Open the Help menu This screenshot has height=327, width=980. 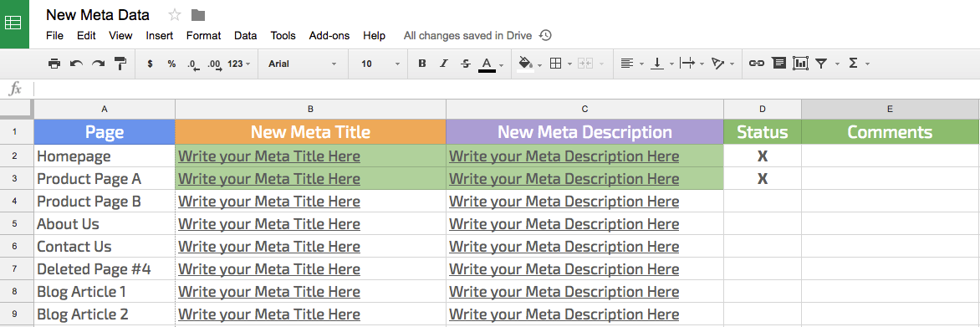click(375, 36)
